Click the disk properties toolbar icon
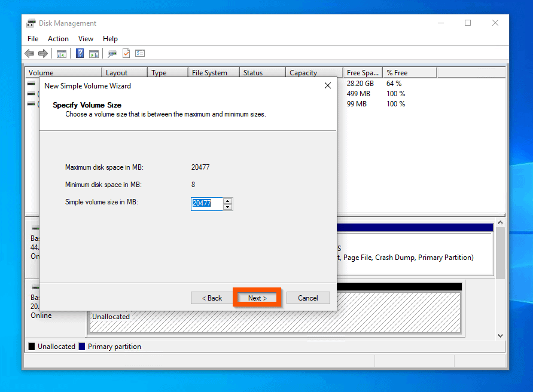Viewport: 533px width, 392px height. click(x=113, y=53)
